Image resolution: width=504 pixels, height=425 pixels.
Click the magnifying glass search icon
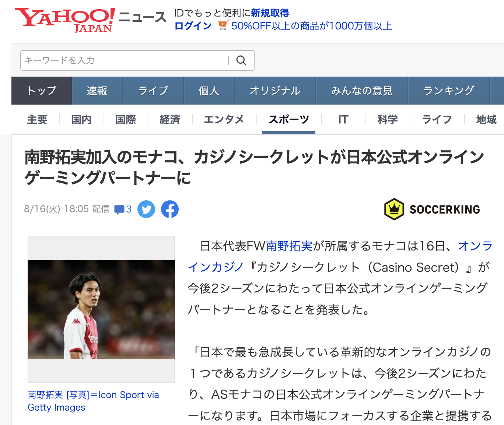pos(241,60)
